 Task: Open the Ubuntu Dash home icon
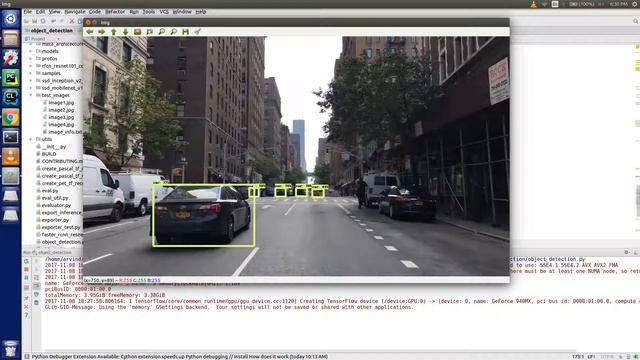point(11,19)
